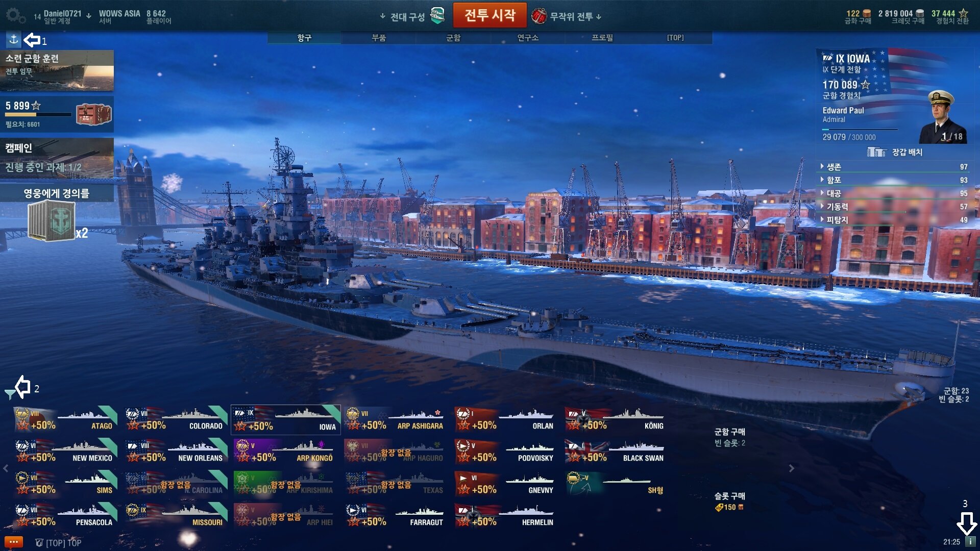Open the crate container with x2 label
The width and height of the screenshot is (980, 551).
point(52,221)
